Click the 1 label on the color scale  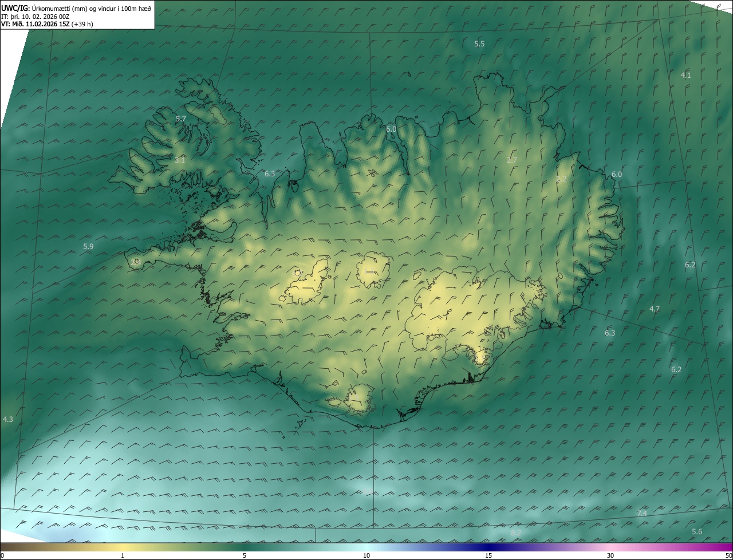[x=123, y=555]
